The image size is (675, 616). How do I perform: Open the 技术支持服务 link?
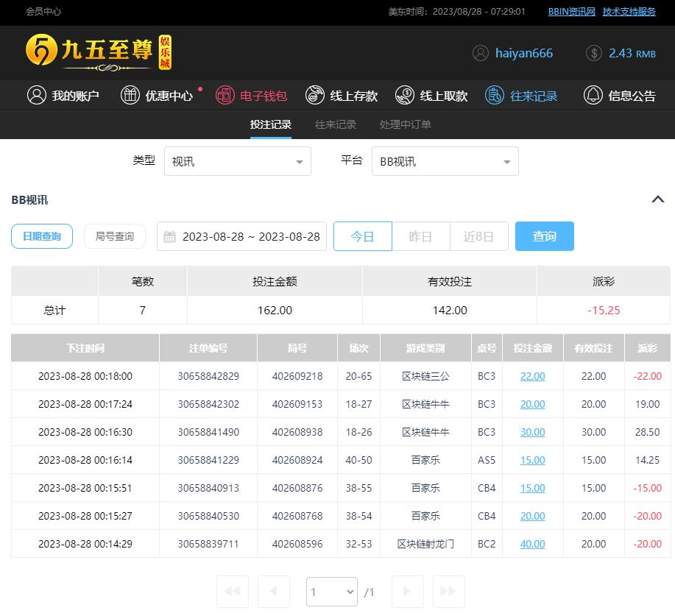pos(629,12)
